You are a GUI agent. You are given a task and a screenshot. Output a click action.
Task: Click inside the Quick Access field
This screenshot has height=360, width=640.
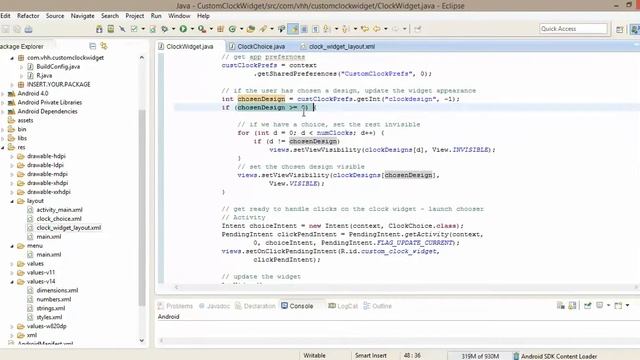tap(573, 29)
